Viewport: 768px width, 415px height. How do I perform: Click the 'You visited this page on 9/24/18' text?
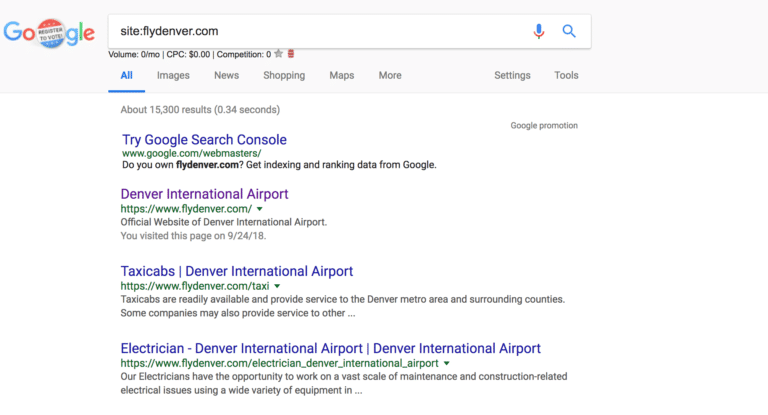[x=193, y=236]
